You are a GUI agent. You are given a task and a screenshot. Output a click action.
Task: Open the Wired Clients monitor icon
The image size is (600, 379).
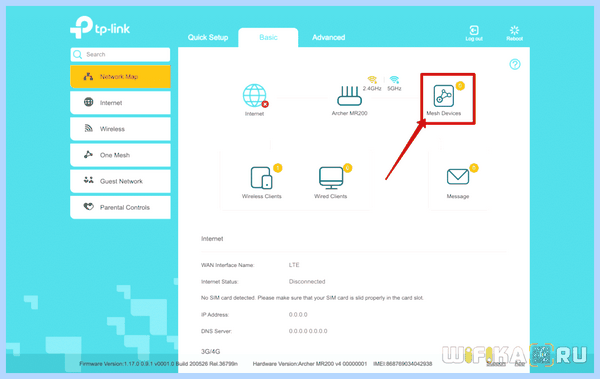[x=331, y=178]
